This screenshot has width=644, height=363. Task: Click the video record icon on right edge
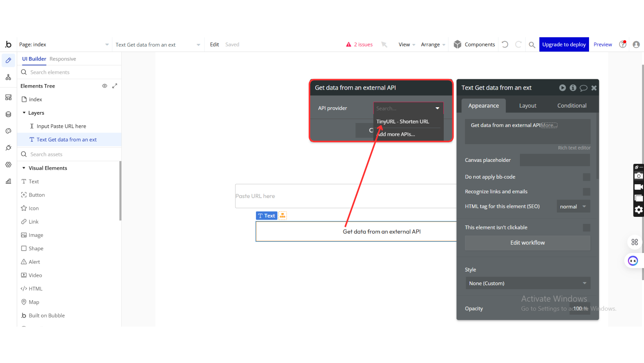[639, 187]
